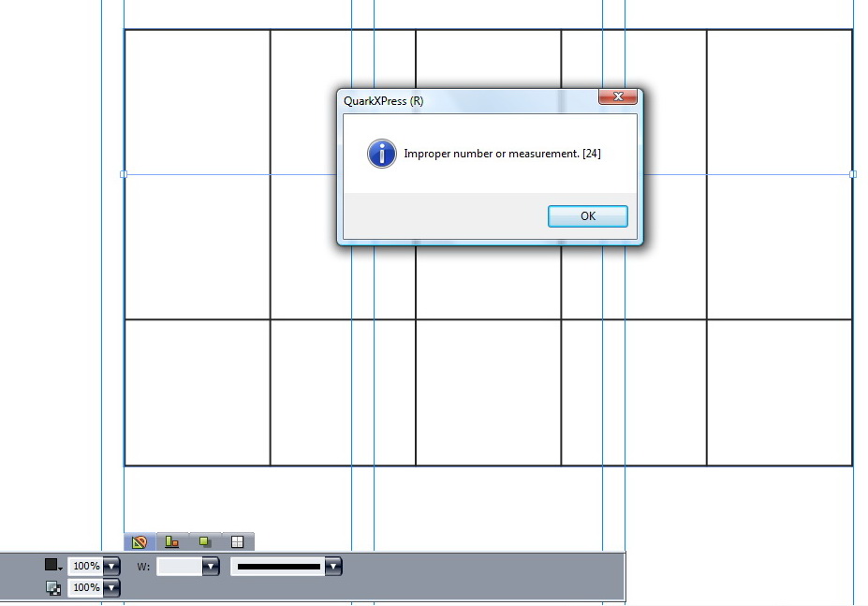Close the QuarkXPress dialog with the X button
The width and height of the screenshot is (868, 606).
(618, 96)
